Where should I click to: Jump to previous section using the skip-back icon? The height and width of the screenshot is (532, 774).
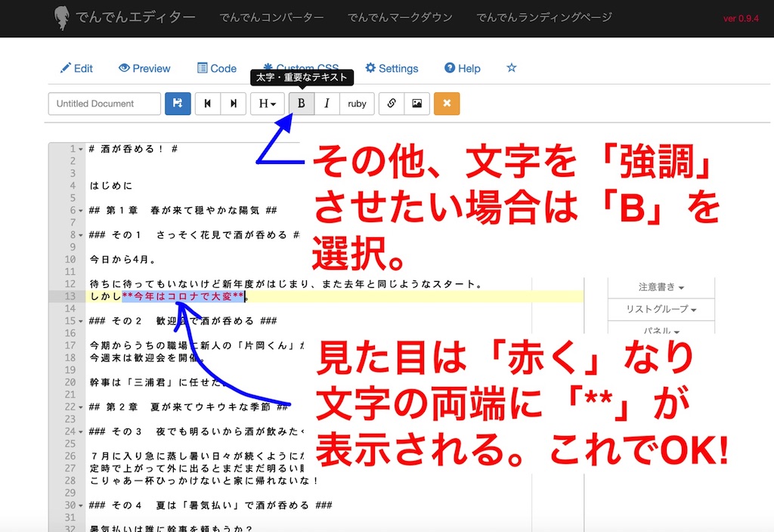tap(207, 104)
